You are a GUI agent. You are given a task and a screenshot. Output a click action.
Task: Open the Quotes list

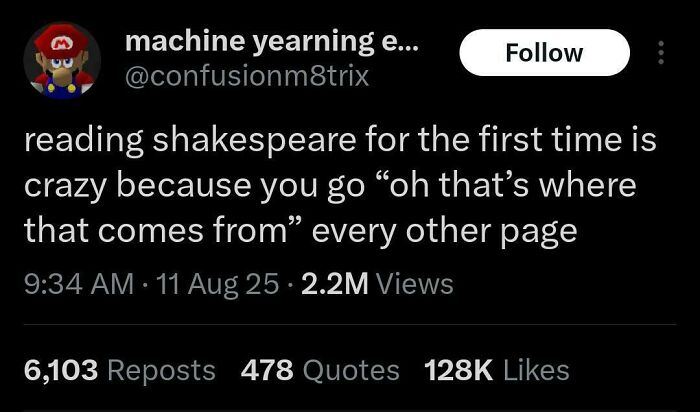350,370
